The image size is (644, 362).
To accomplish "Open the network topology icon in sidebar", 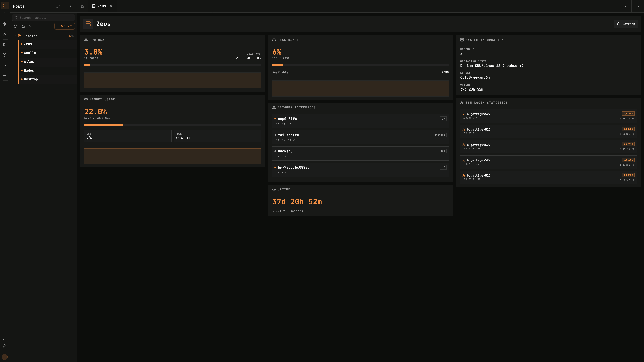I will [5, 76].
